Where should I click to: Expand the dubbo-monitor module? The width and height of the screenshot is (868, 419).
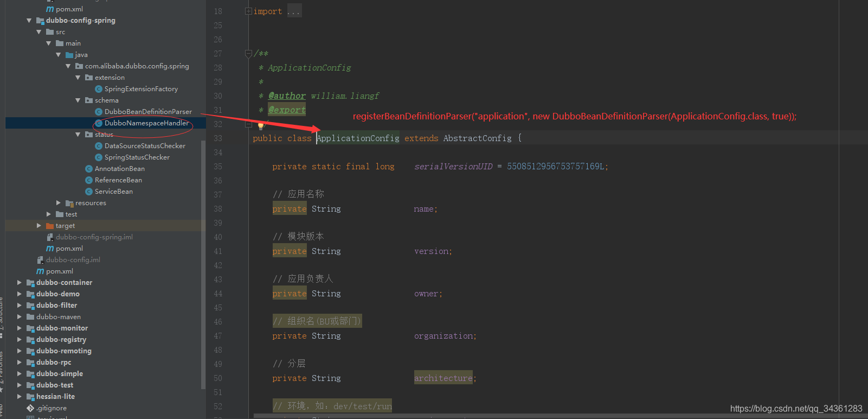point(20,328)
